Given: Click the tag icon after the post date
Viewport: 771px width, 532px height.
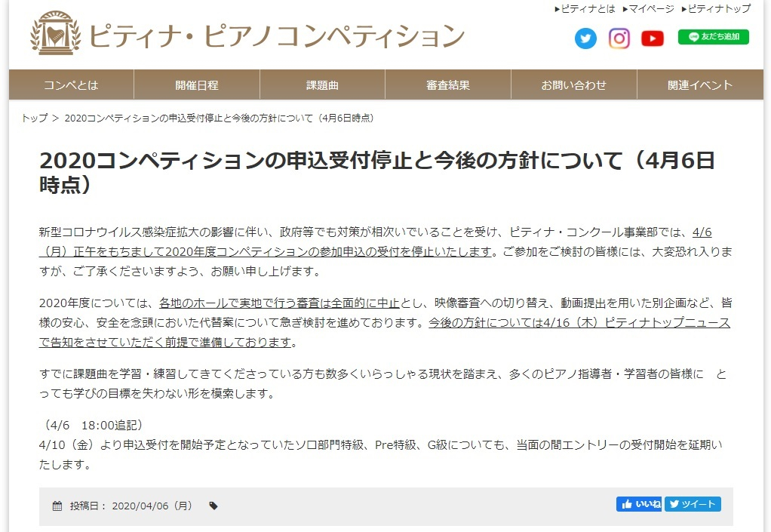Looking at the screenshot, I should coord(213,506).
